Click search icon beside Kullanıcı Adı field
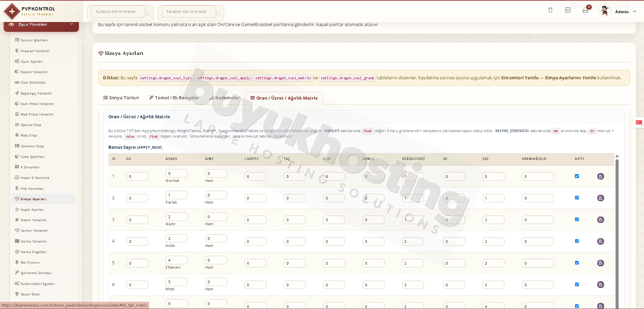644x309 pixels. [148, 13]
